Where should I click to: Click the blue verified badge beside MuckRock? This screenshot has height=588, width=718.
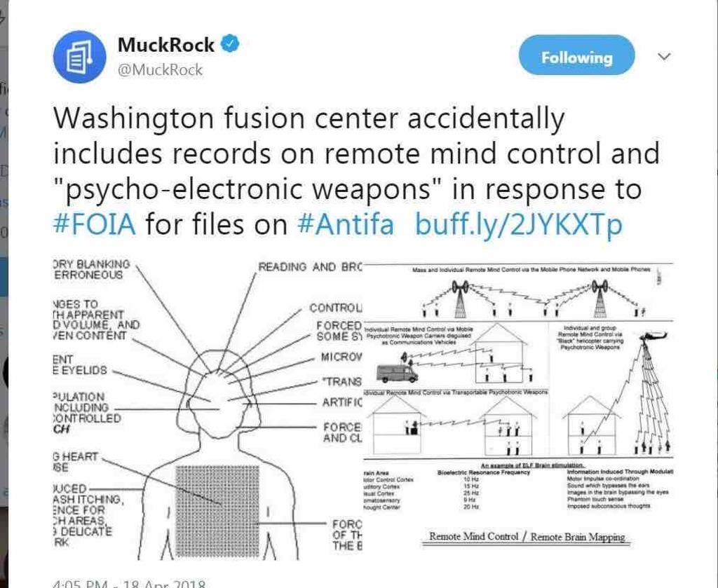[x=230, y=43]
